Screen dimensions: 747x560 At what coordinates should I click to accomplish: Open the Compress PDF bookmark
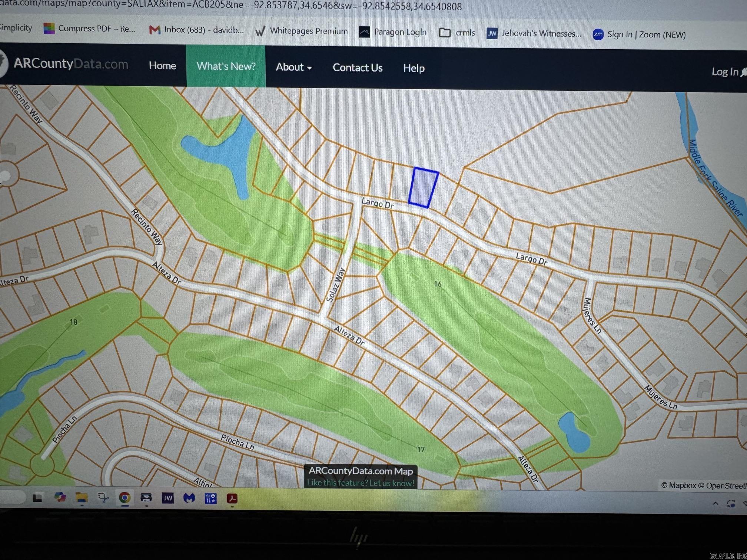point(89,29)
